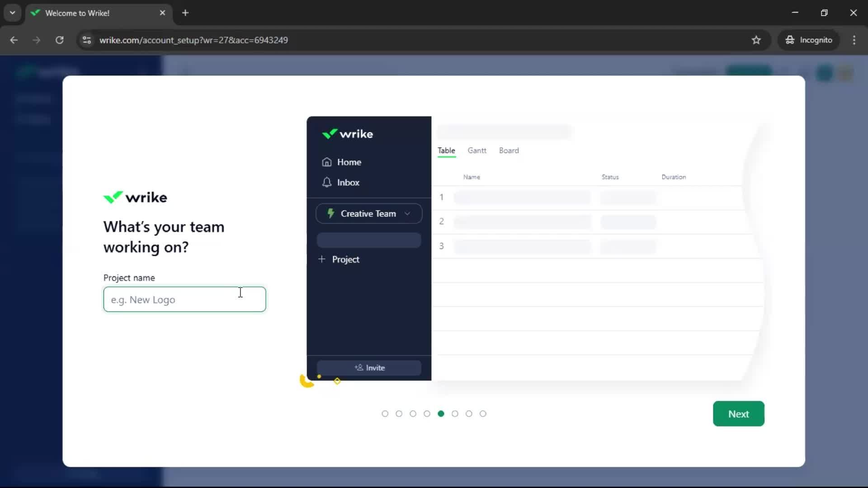Open the site information icon in address bar
This screenshot has width=868, height=488.
click(87, 40)
